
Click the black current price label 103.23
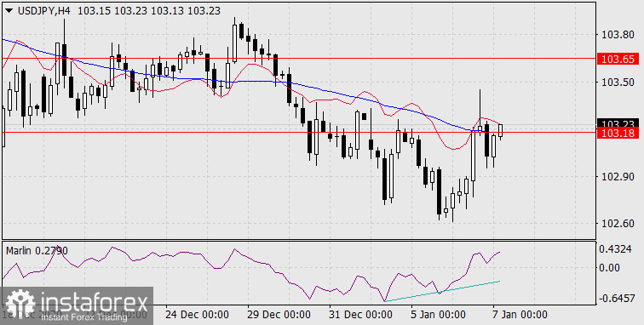618,123
